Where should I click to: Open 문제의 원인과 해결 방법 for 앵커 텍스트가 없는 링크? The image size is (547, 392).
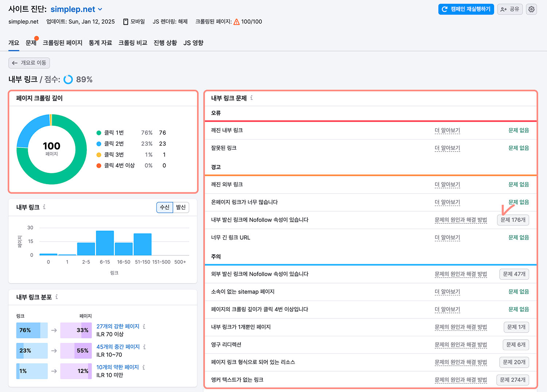[461, 380]
